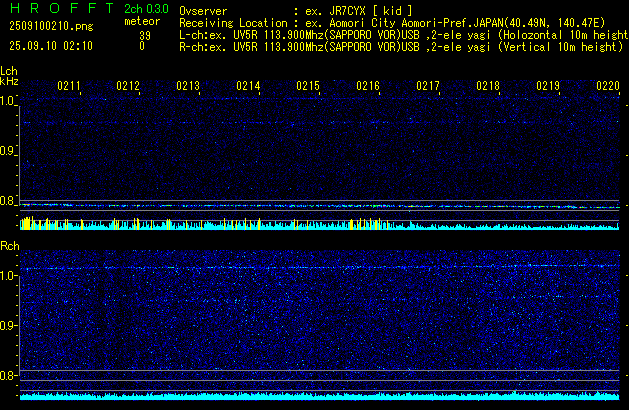Click the Lch cyan signal level graph
The image size is (629, 410).
click(x=319, y=224)
